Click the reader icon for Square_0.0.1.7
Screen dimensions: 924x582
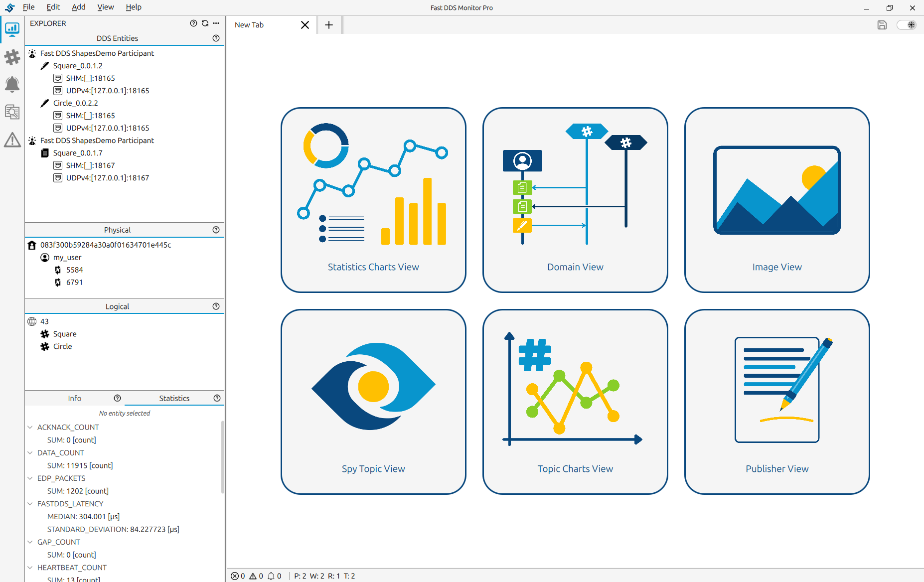click(x=45, y=153)
